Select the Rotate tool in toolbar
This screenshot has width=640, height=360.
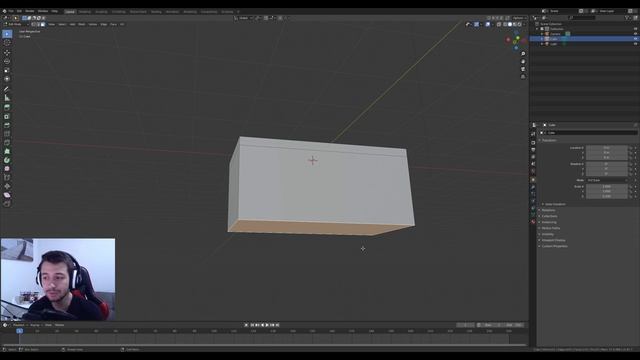7,62
